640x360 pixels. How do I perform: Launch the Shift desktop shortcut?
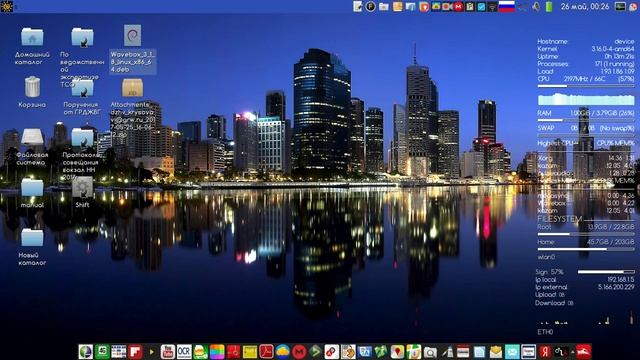[x=82, y=187]
